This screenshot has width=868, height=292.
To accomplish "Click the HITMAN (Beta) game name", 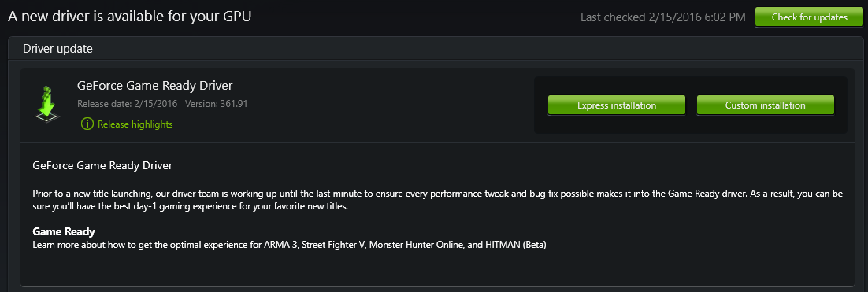I will (515, 245).
